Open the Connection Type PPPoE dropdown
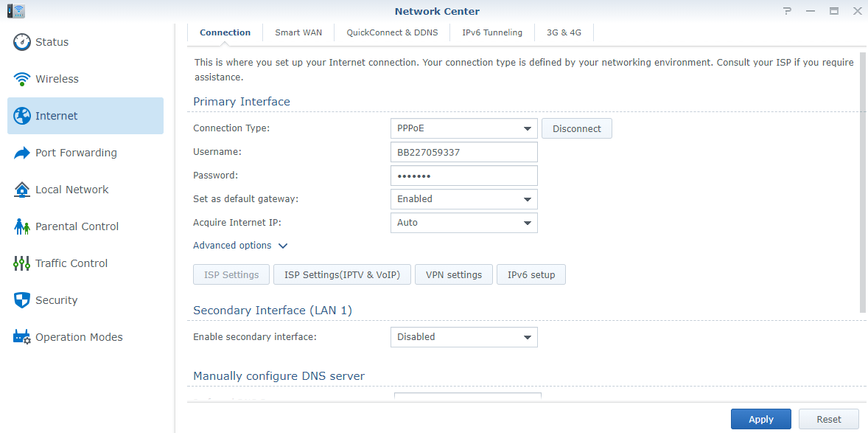 coord(463,128)
